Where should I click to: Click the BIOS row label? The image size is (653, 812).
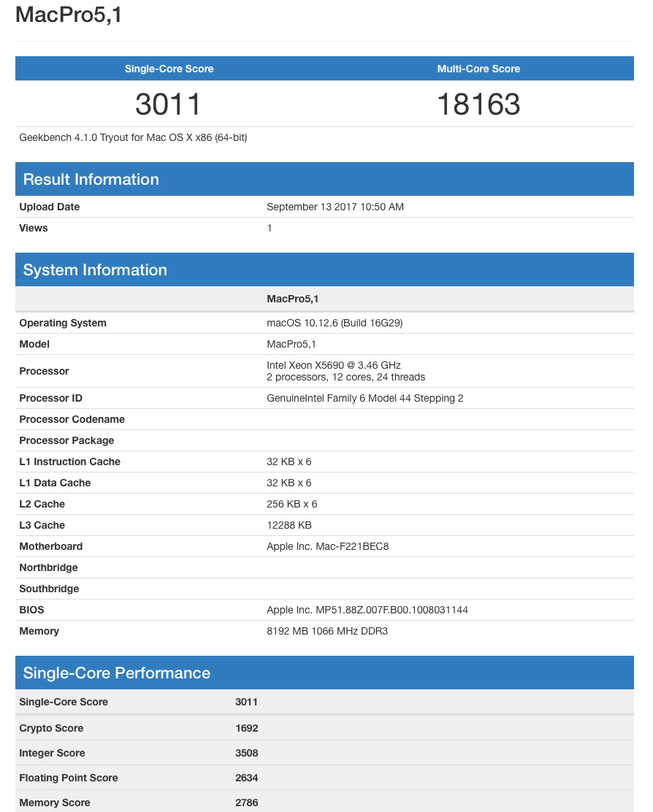31,610
